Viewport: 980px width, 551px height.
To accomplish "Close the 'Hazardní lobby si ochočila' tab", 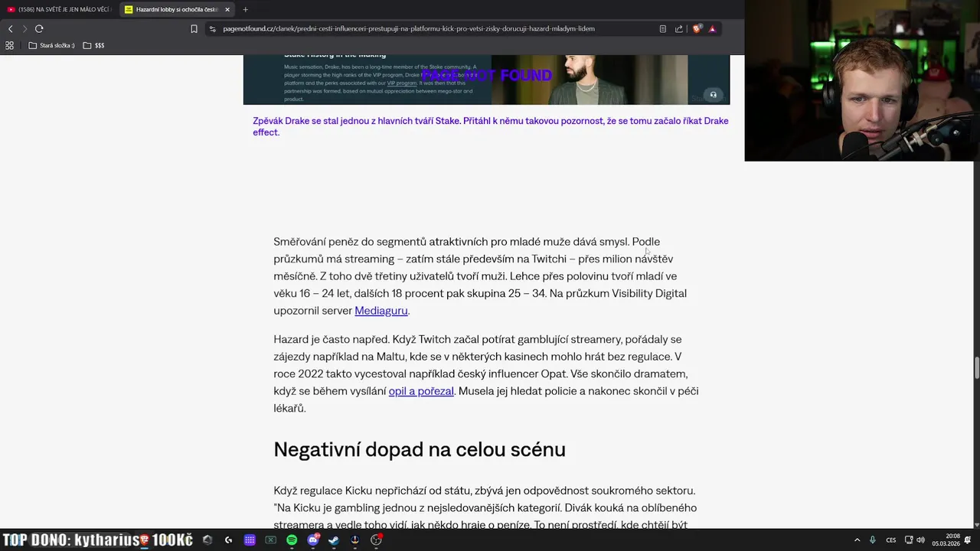I will point(227,9).
